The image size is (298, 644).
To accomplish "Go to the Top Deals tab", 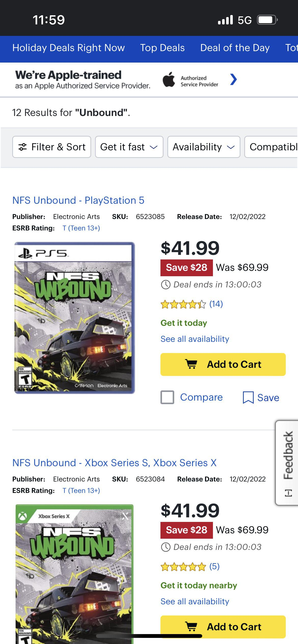I will (x=162, y=48).
